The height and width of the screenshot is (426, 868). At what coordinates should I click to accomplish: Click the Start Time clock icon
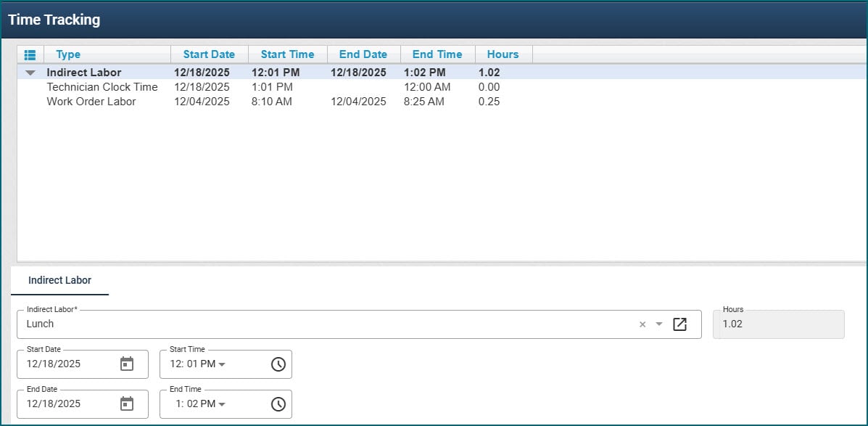(278, 364)
